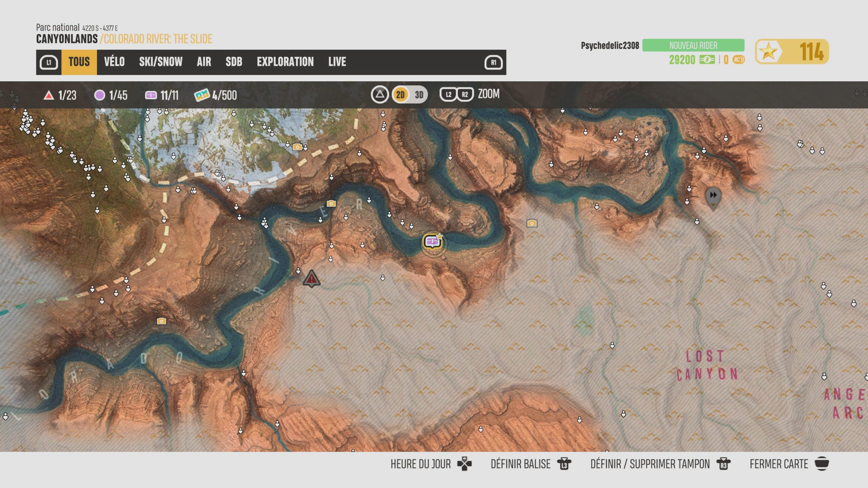Click the 29200 credits value
Image resolution: width=868 pixels, height=488 pixels.
point(682,60)
